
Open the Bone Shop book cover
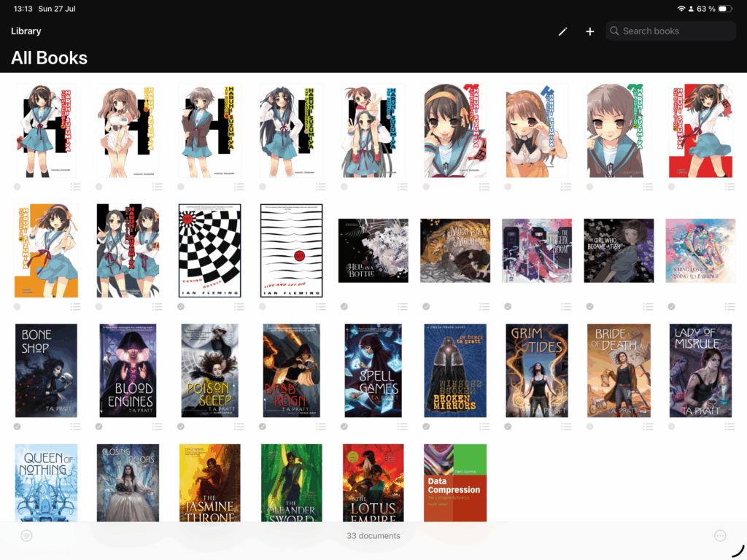coord(46,370)
